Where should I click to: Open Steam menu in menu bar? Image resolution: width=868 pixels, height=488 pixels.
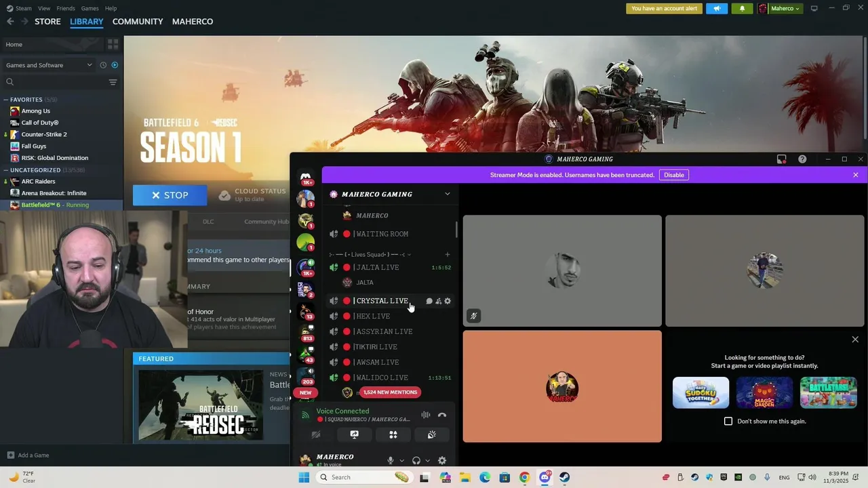point(19,8)
